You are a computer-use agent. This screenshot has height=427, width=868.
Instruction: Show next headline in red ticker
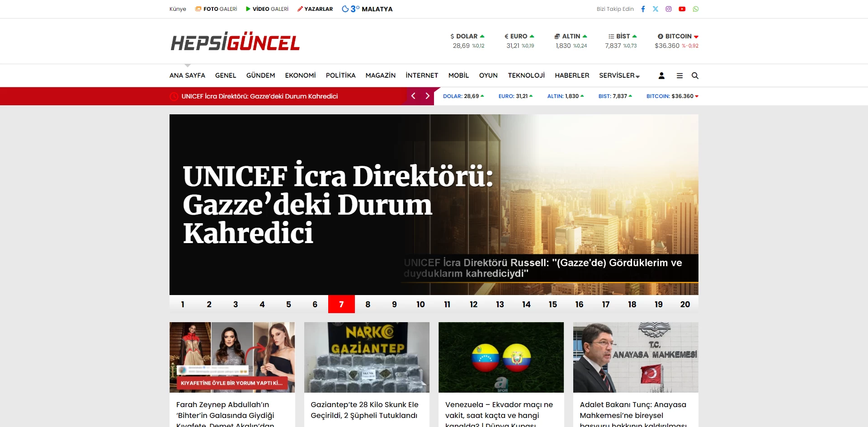point(427,96)
